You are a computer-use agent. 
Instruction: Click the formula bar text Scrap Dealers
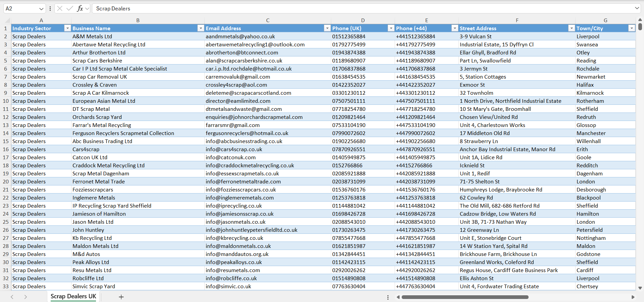click(113, 8)
